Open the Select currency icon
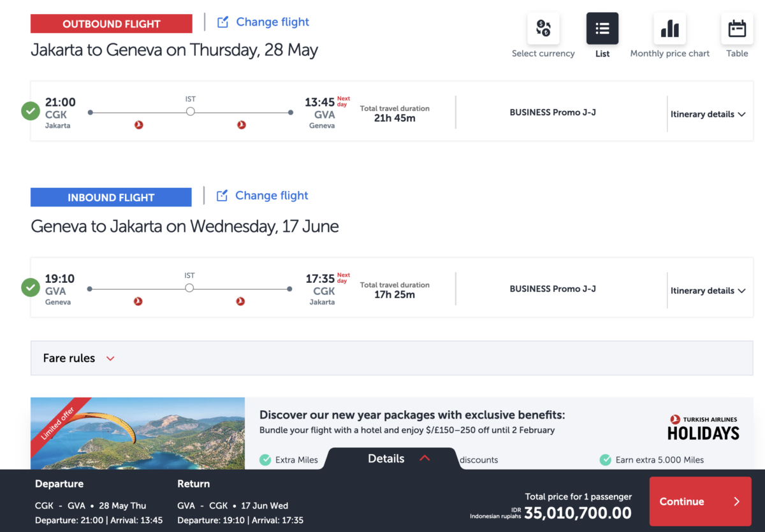 (543, 29)
